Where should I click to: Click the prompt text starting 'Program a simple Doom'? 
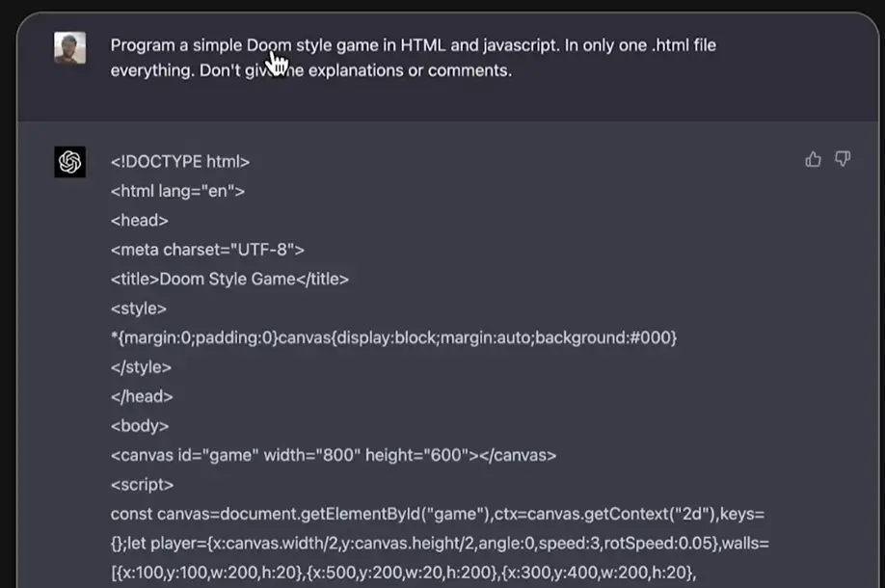[414, 45]
